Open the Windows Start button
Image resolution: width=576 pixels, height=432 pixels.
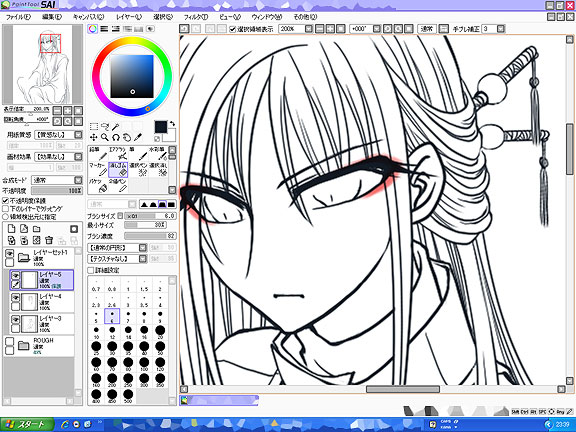pos(27,424)
